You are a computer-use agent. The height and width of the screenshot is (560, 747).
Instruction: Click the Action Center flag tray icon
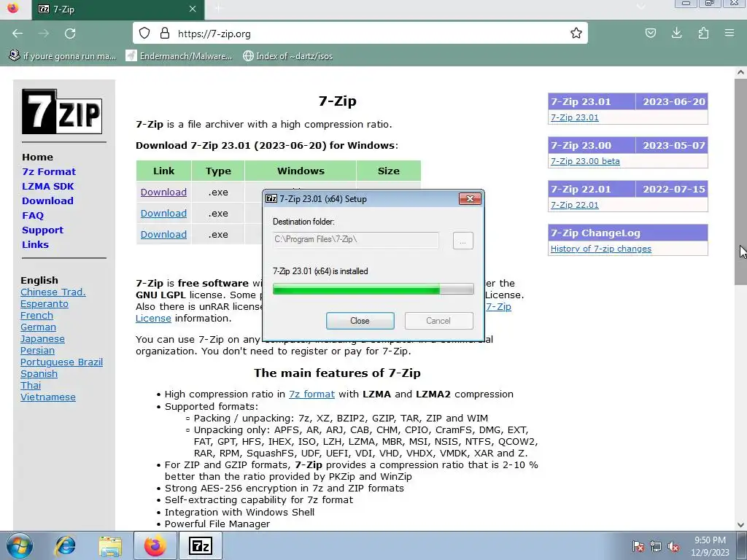(638, 546)
